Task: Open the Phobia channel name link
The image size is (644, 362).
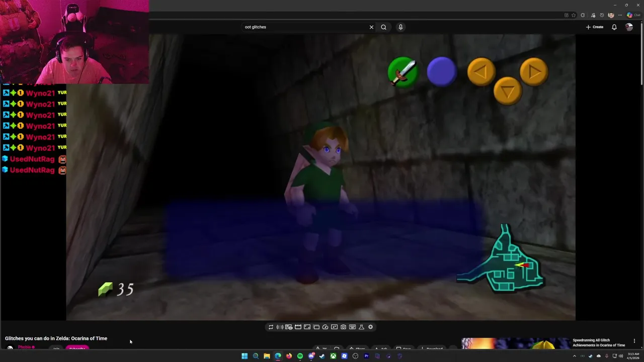Action: point(25,347)
